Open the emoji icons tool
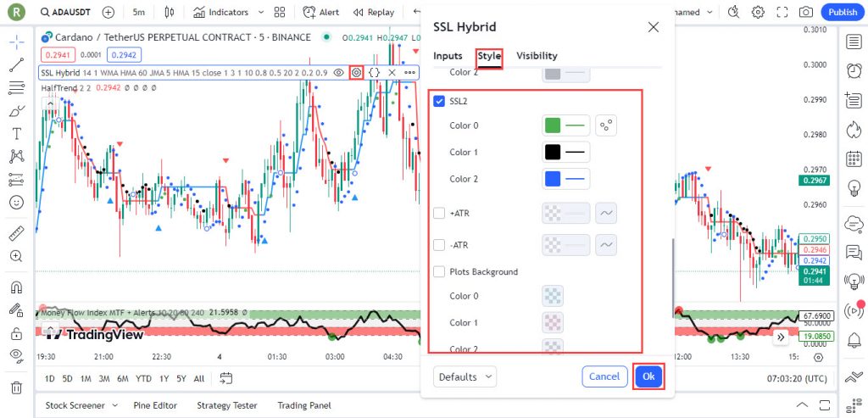This screenshot has width=868, height=418. 17,202
